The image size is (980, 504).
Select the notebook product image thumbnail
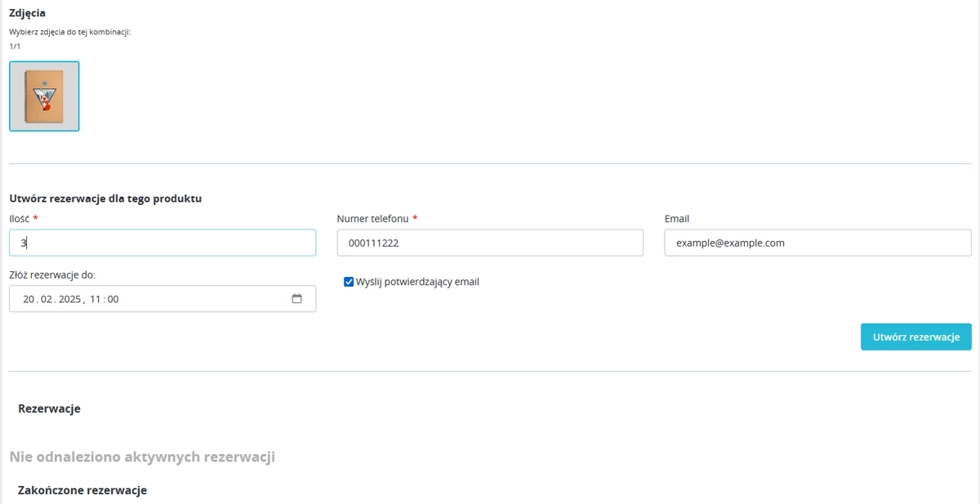[44, 96]
